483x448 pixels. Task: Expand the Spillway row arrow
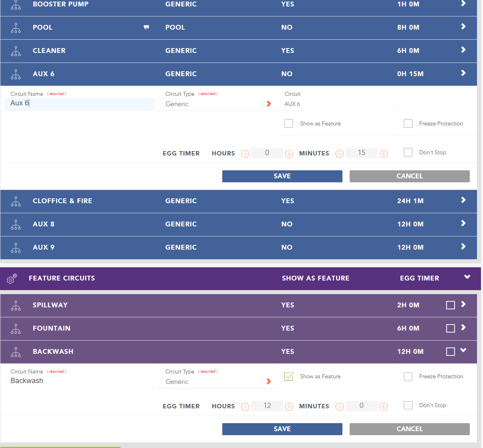tap(463, 304)
